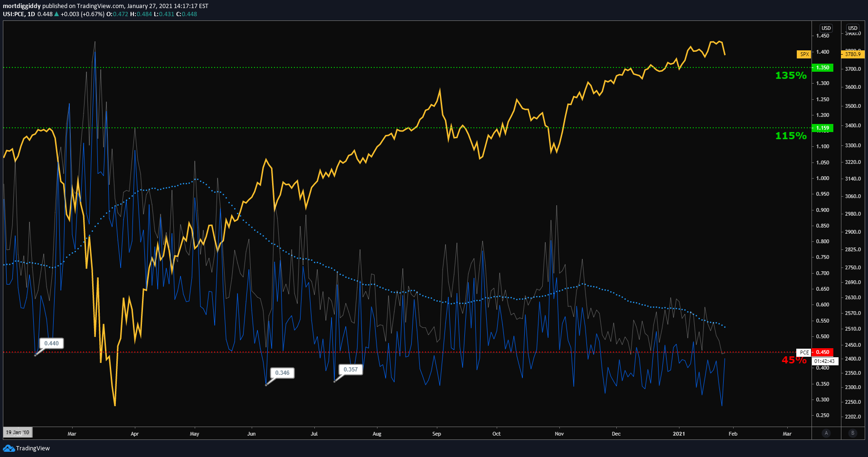Select the PCE series label
The height and width of the screenshot is (457, 868).
[804, 352]
